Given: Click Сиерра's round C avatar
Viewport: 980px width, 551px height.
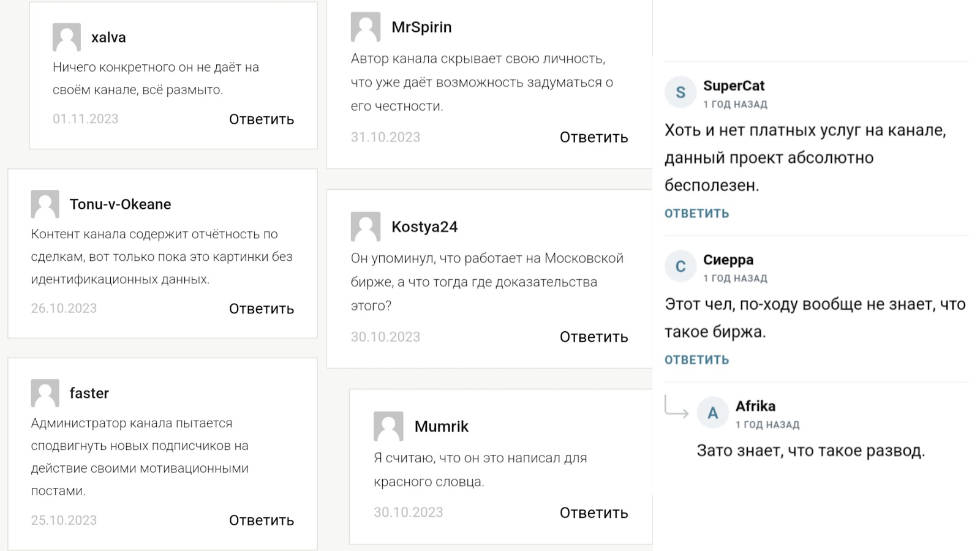Looking at the screenshot, I should [680, 266].
